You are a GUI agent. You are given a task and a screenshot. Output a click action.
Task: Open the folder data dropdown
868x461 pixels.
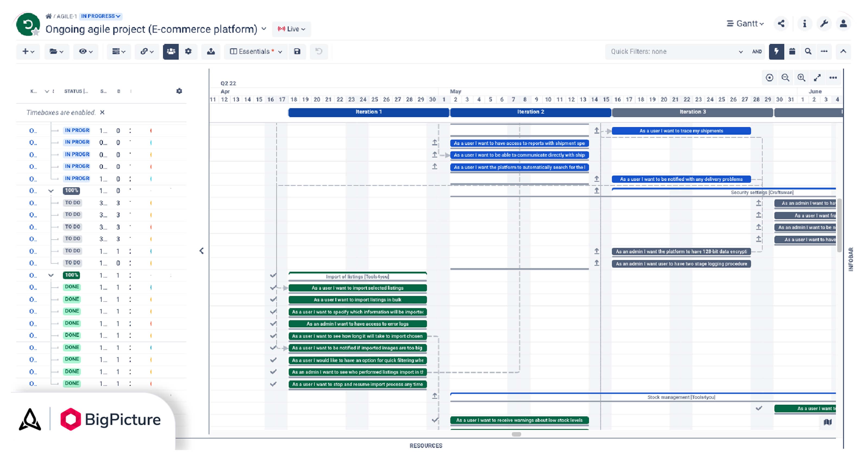click(57, 51)
